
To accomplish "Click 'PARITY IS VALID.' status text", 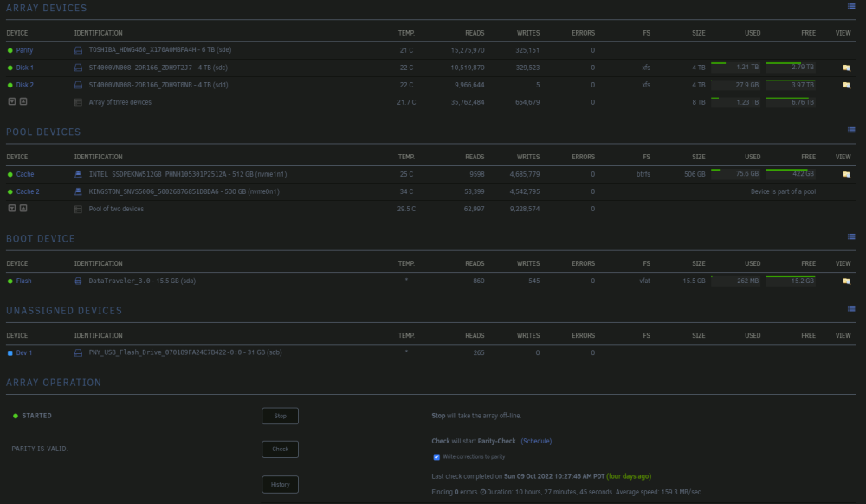I will (40, 449).
